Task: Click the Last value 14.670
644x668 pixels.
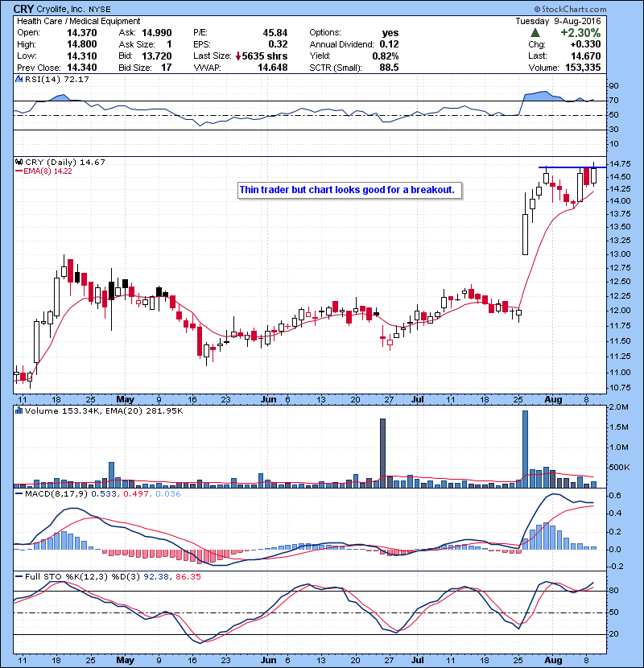Action: pyautogui.click(x=585, y=56)
